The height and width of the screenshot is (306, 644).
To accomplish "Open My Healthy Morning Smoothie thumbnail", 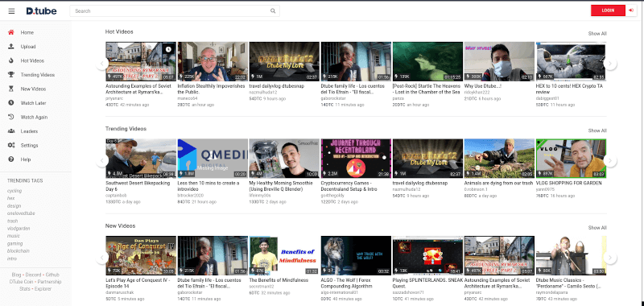I will coord(284,158).
